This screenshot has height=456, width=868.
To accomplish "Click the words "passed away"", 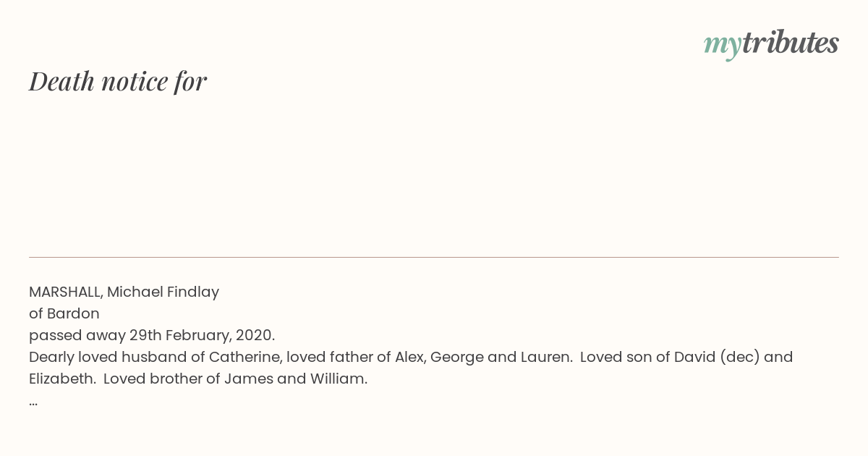I will pos(77,336).
